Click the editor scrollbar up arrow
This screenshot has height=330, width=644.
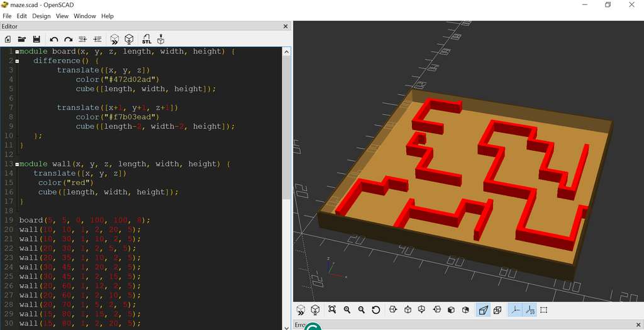pyautogui.click(x=286, y=51)
